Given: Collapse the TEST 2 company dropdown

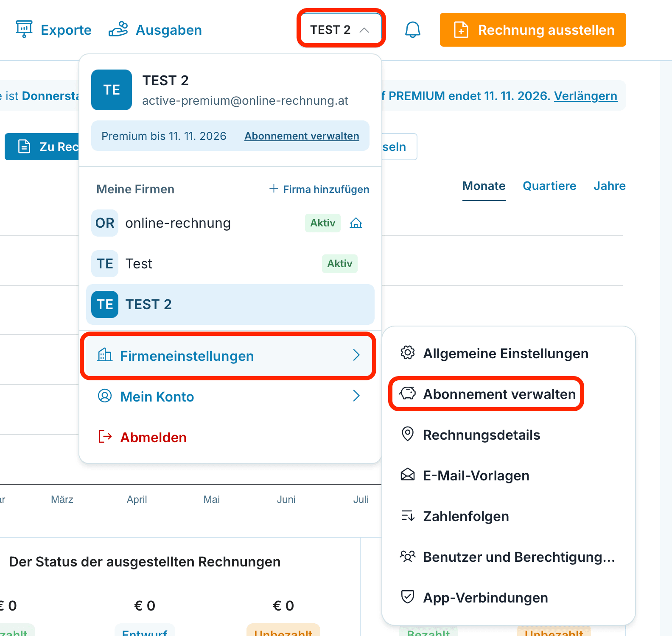Looking at the screenshot, I should [341, 30].
